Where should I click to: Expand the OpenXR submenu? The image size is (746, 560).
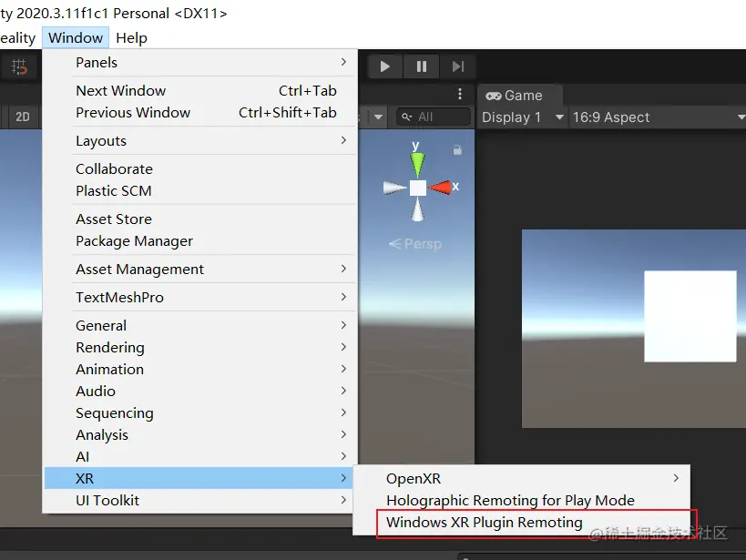coord(521,478)
